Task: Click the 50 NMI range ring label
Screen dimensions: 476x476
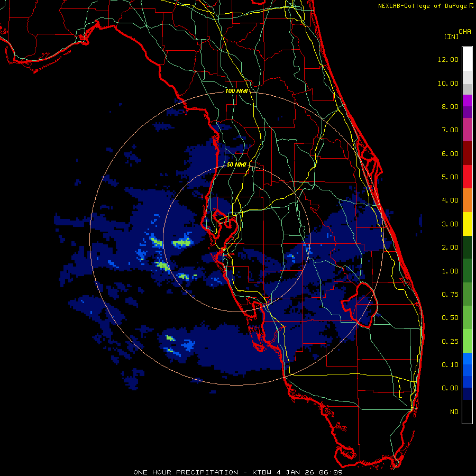Action: tap(236, 164)
